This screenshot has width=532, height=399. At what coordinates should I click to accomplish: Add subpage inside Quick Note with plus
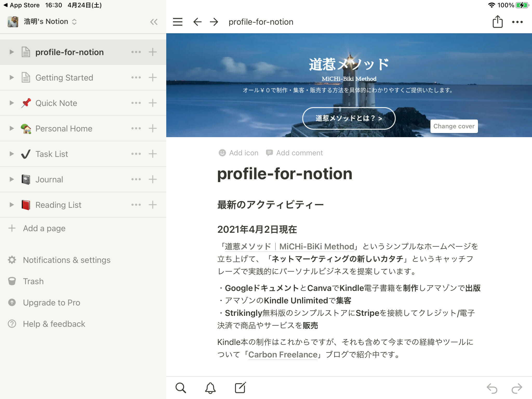(x=153, y=103)
